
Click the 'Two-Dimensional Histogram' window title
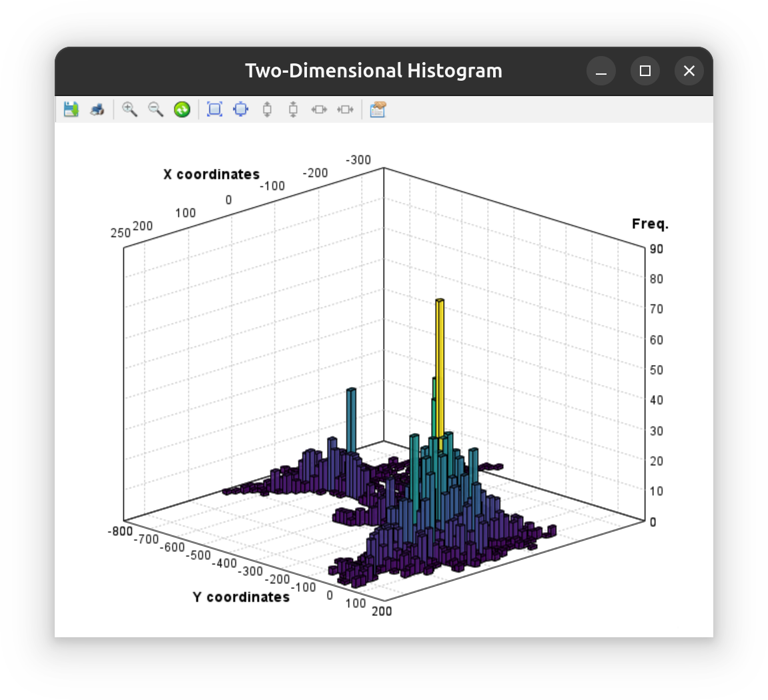[374, 71]
